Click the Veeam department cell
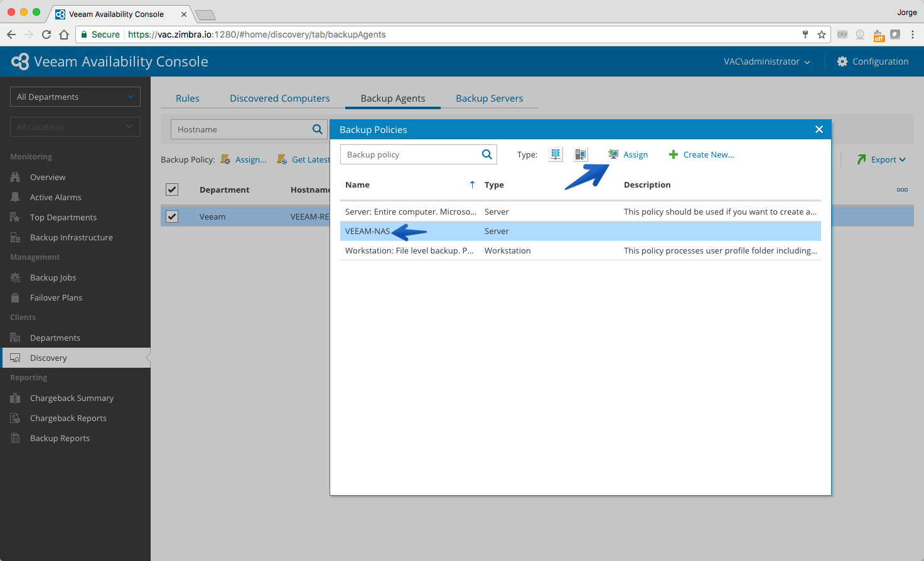The height and width of the screenshot is (561, 924). [212, 216]
